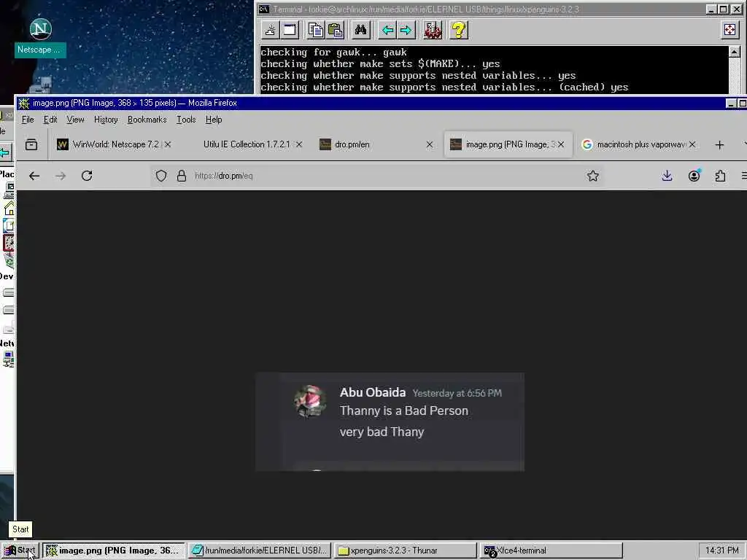Open the Firefox Bookmarks menu
The image size is (747, 560).
tap(147, 120)
